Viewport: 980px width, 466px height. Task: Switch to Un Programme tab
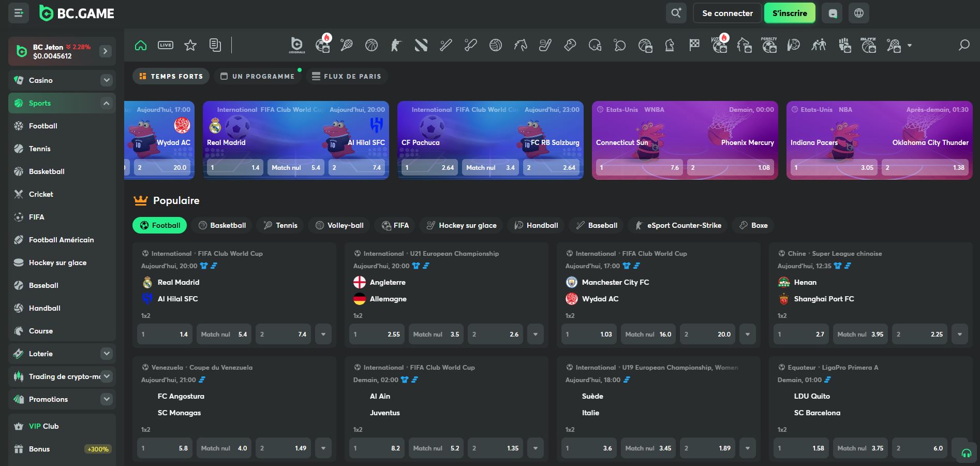click(x=258, y=76)
